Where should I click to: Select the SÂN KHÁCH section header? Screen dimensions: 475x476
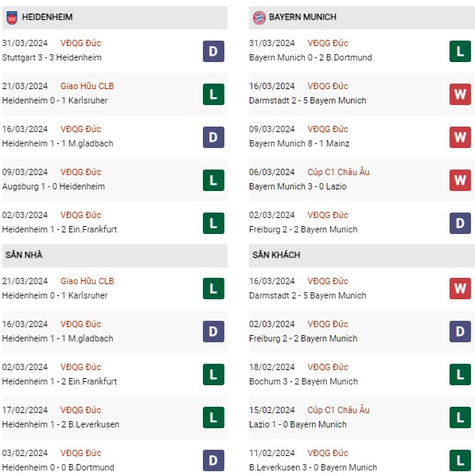[362, 256]
